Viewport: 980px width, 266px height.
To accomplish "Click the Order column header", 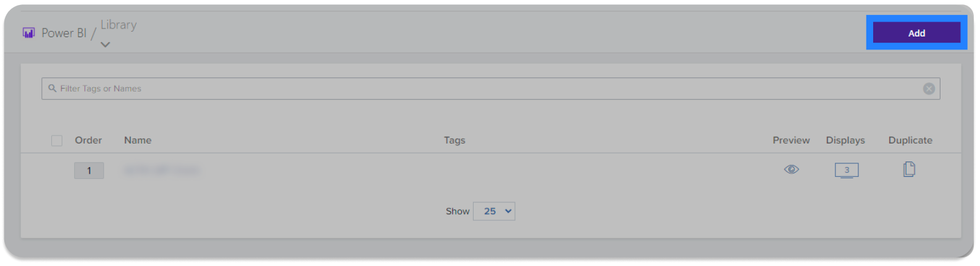I will (x=88, y=140).
